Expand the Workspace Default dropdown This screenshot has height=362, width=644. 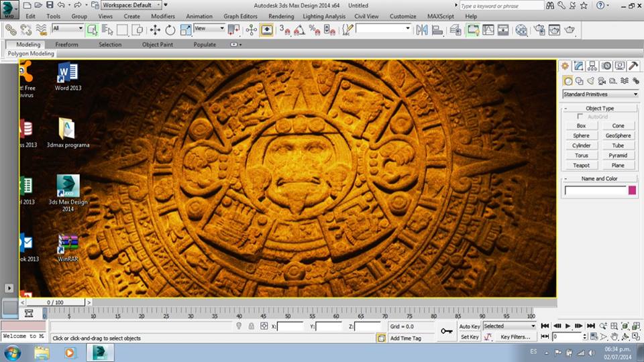click(131, 5)
